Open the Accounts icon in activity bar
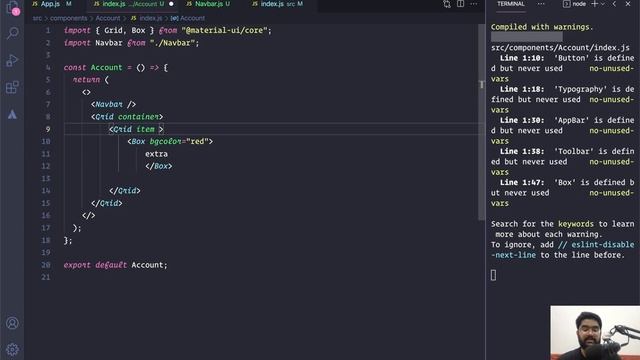The width and height of the screenshot is (640, 360). coord(12,323)
